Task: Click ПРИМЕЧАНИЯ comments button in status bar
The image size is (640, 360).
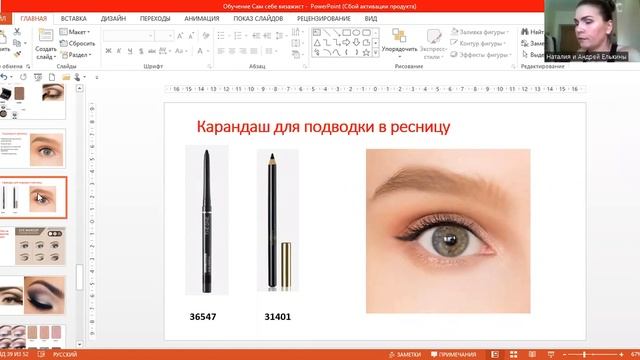Action: tap(453, 355)
